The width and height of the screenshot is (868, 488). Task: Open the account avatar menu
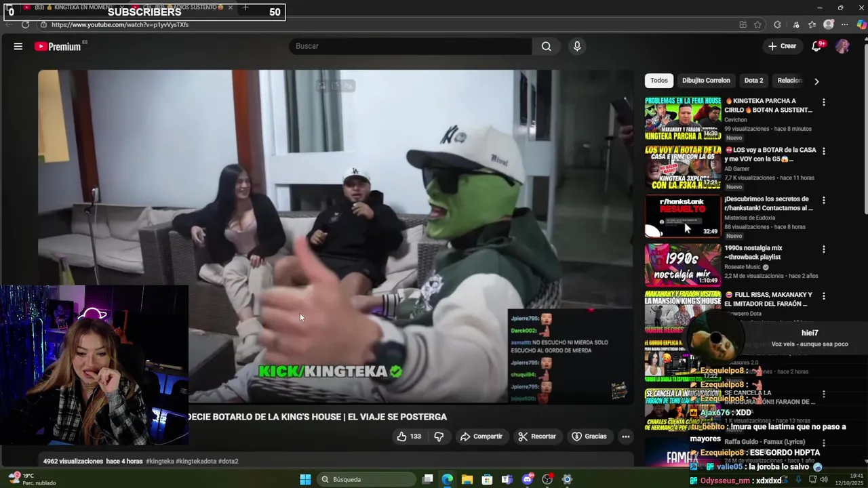[842, 46]
